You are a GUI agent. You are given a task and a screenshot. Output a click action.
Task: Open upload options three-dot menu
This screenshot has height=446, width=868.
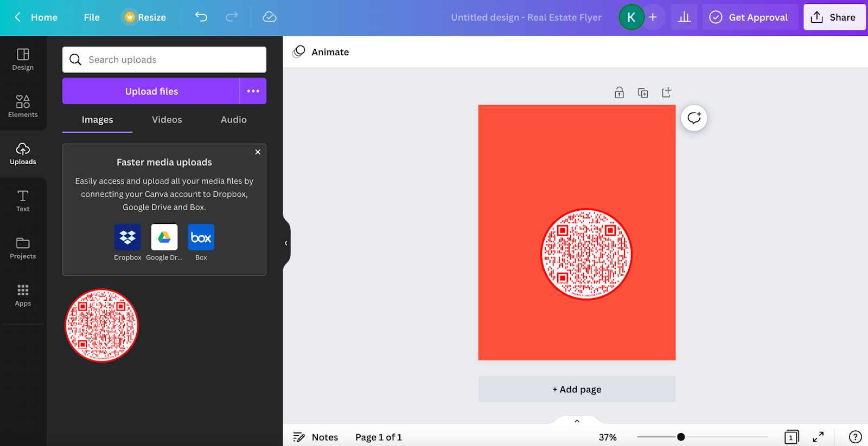(x=253, y=91)
